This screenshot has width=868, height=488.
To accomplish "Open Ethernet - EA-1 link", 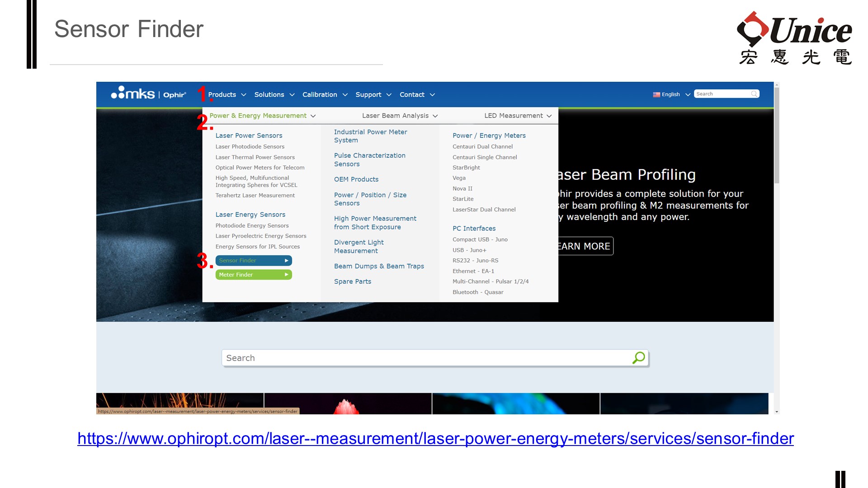I will [x=473, y=271].
